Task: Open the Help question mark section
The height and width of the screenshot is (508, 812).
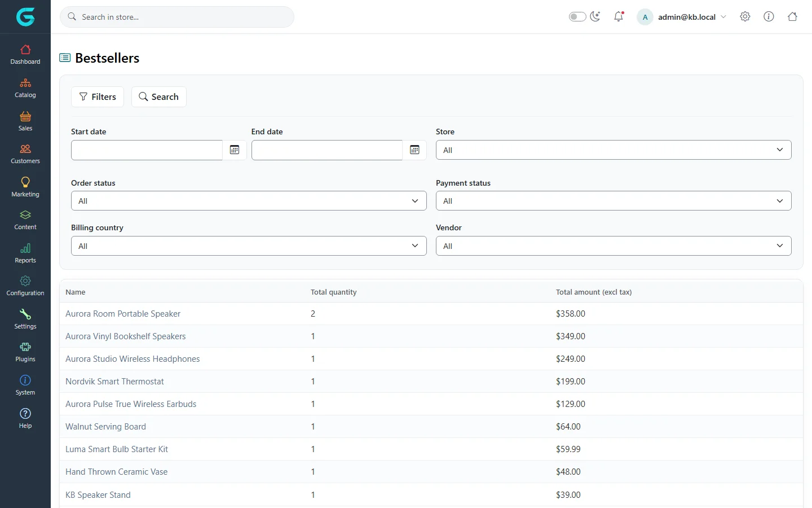Action: (x=25, y=418)
